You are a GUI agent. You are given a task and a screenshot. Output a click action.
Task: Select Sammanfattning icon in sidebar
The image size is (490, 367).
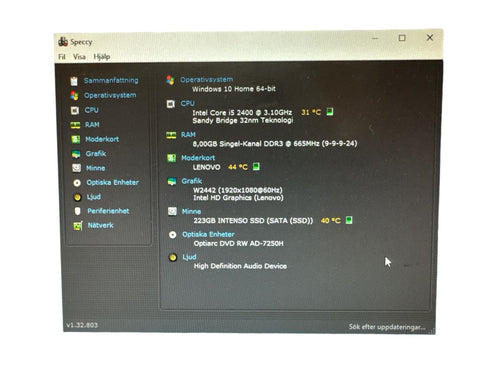(74, 81)
